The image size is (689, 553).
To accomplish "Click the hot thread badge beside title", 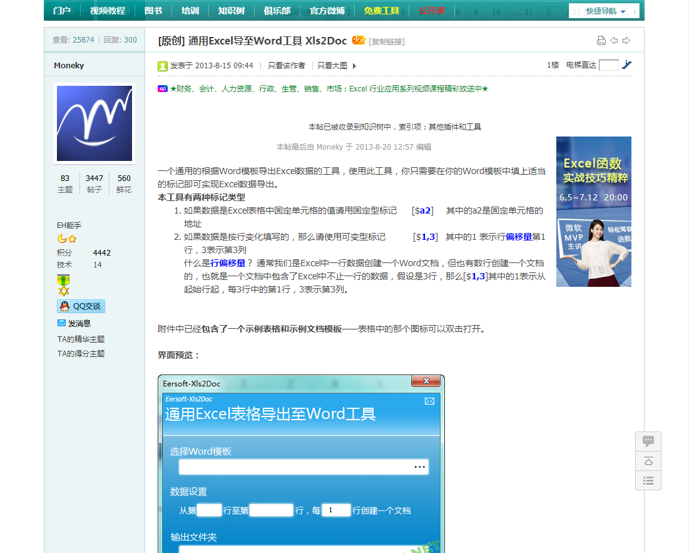I will click(x=359, y=40).
